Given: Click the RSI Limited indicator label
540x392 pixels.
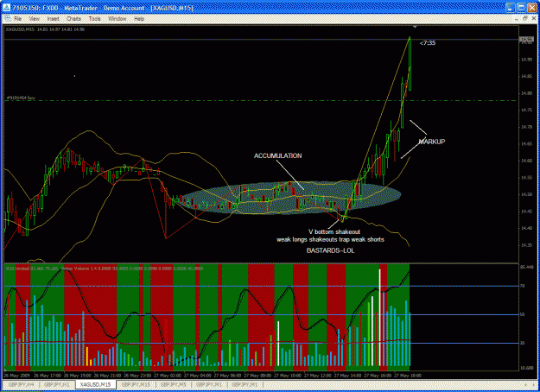Looking at the screenshot, I should [x=17, y=269].
